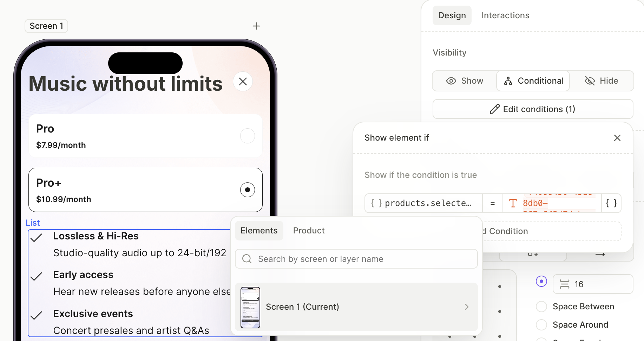Click Concert presales and artist Q&As text
The image size is (644, 341).
click(131, 330)
